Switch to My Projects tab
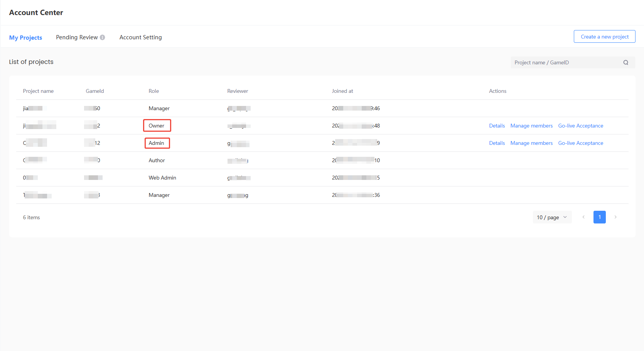Screen dimensions: 644x351 pos(25,37)
